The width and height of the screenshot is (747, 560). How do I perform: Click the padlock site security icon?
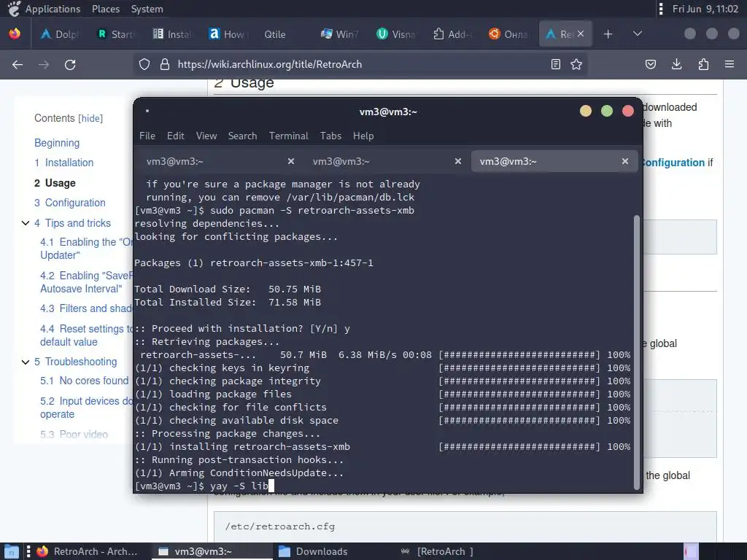pyautogui.click(x=165, y=64)
